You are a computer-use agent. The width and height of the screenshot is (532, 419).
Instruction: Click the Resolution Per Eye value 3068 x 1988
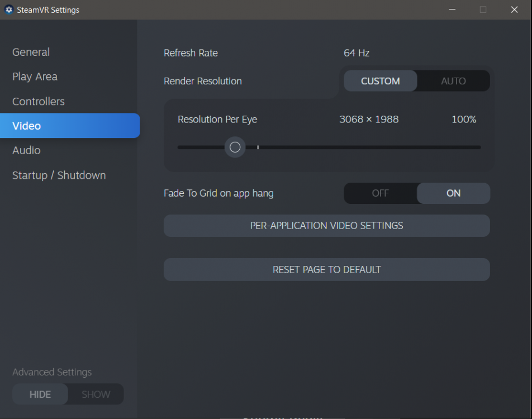pyautogui.click(x=369, y=119)
